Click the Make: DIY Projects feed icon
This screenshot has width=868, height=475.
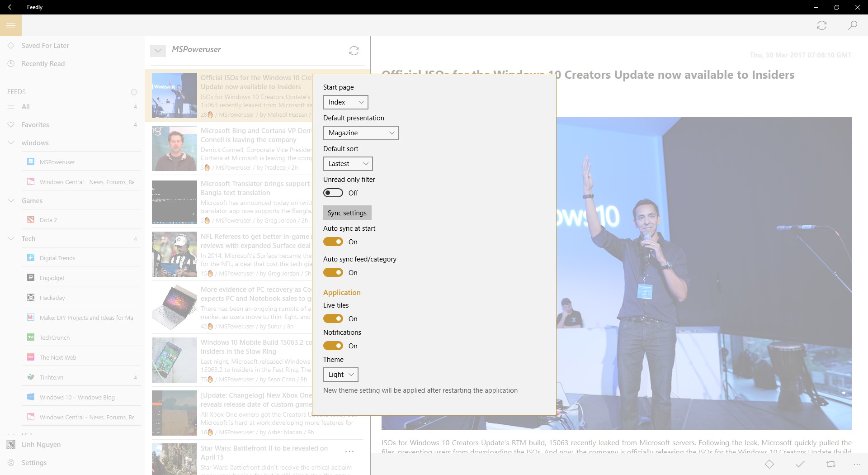point(31,317)
